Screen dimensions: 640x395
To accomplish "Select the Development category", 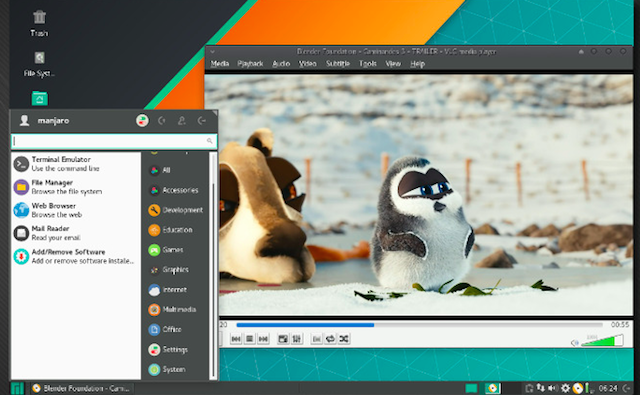I will click(176, 210).
